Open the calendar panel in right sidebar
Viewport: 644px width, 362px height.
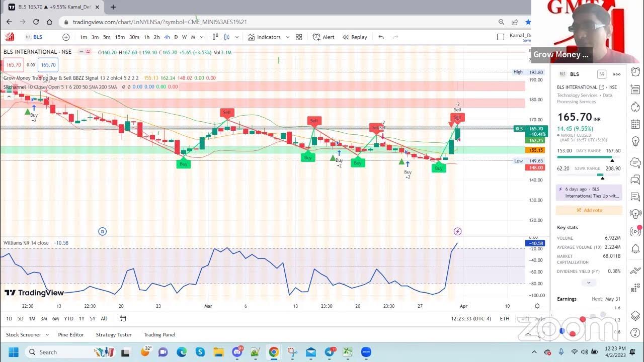(635, 124)
